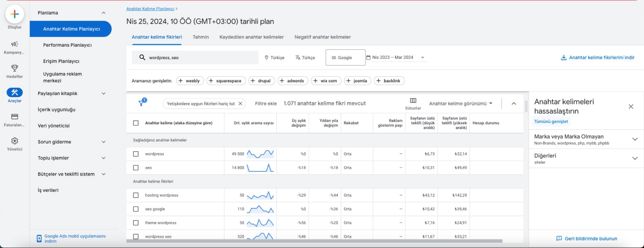The image size is (644, 248).
Task: Open Hedefler trophy icon in sidebar
Action: [15, 68]
